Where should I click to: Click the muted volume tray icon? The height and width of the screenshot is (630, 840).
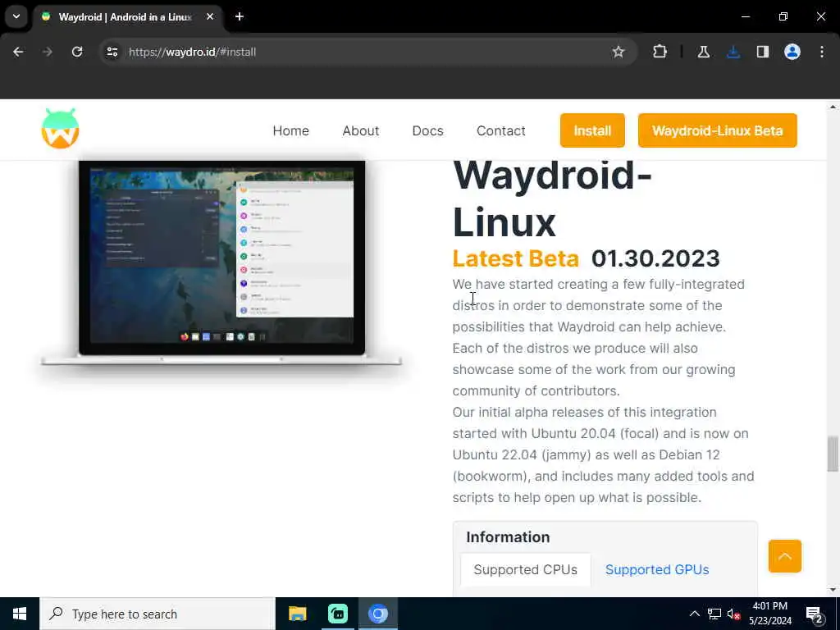click(x=734, y=614)
